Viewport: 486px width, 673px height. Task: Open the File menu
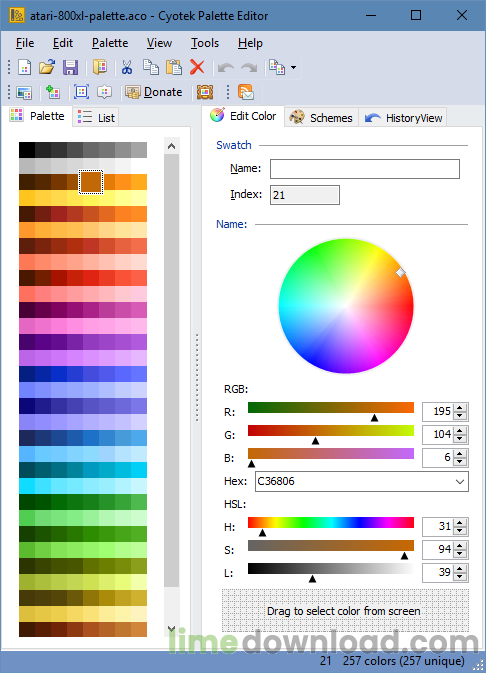pos(25,43)
